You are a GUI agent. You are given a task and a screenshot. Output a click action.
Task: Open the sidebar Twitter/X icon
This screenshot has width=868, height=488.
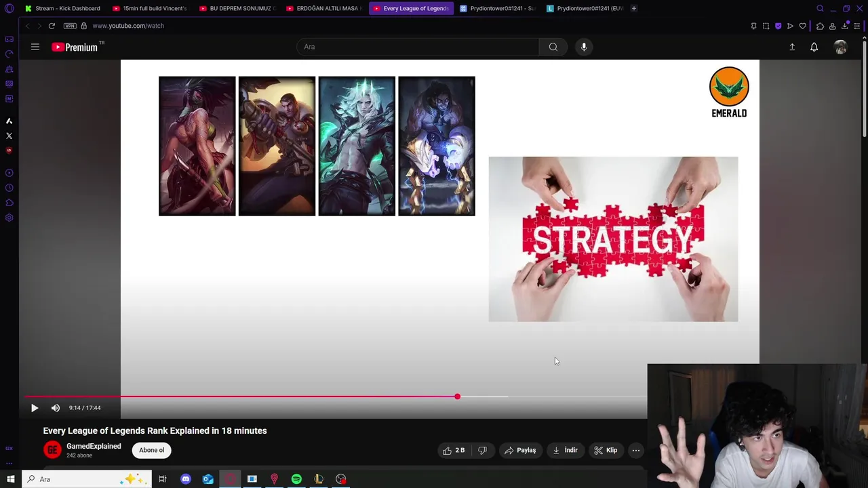point(9,136)
